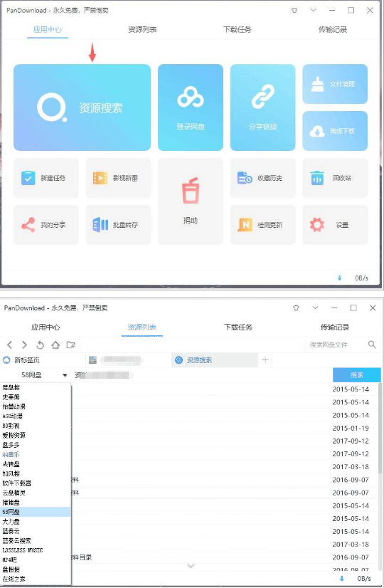
Task: Select 去转盘 from source list
Action: tap(36, 464)
